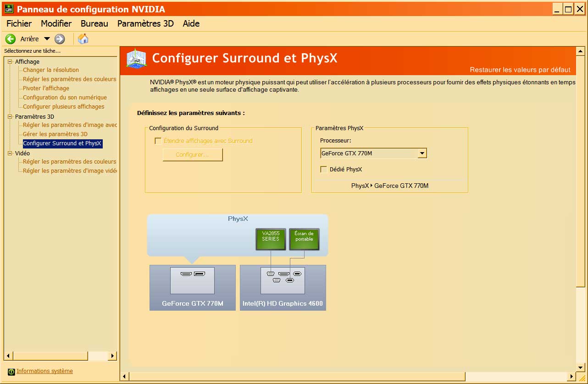Collapse the Affichage tree node
The height and width of the screenshot is (384, 588).
[x=10, y=61]
